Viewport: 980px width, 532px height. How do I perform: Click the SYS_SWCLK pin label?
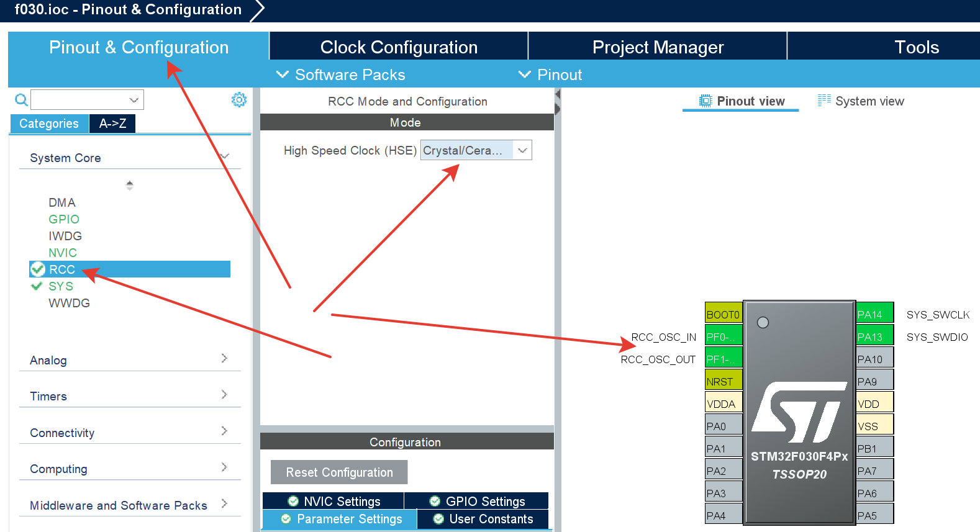click(x=938, y=315)
